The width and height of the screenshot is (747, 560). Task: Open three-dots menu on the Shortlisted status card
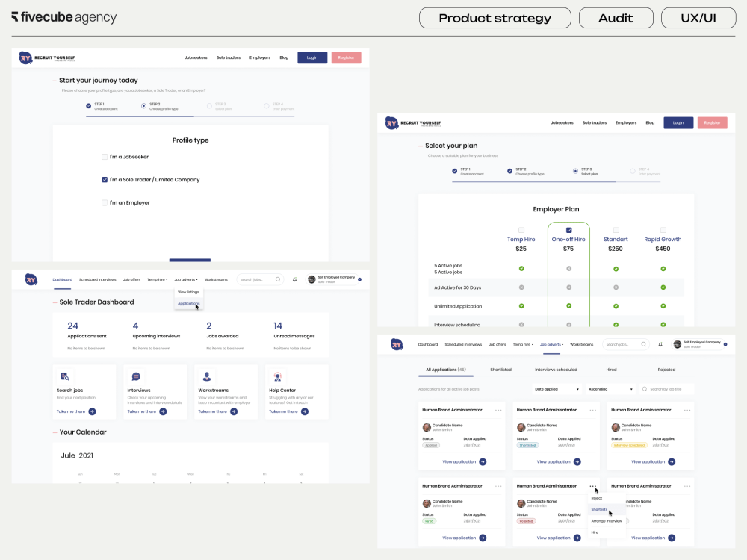point(592,410)
